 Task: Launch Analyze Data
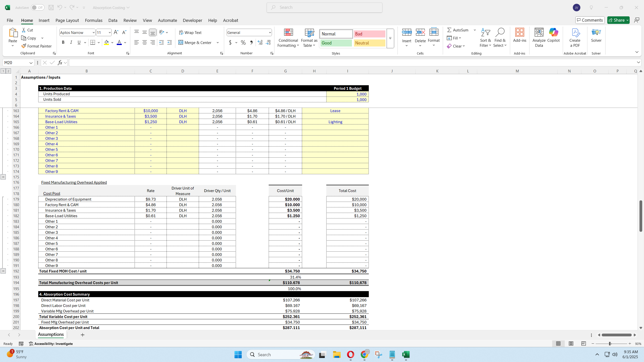[x=538, y=37]
